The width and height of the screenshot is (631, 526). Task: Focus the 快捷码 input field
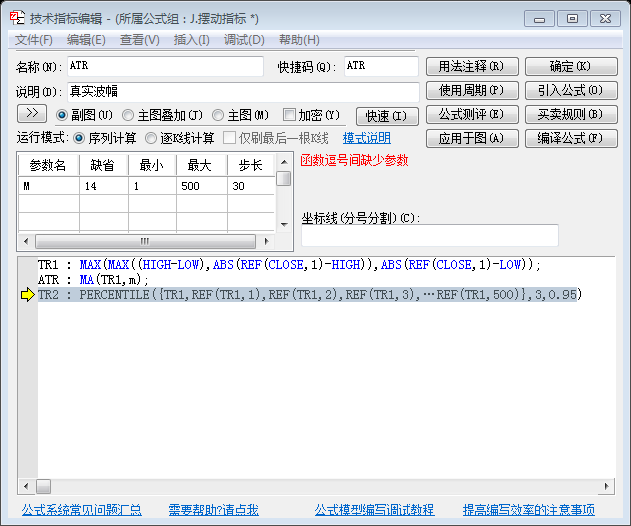click(381, 66)
